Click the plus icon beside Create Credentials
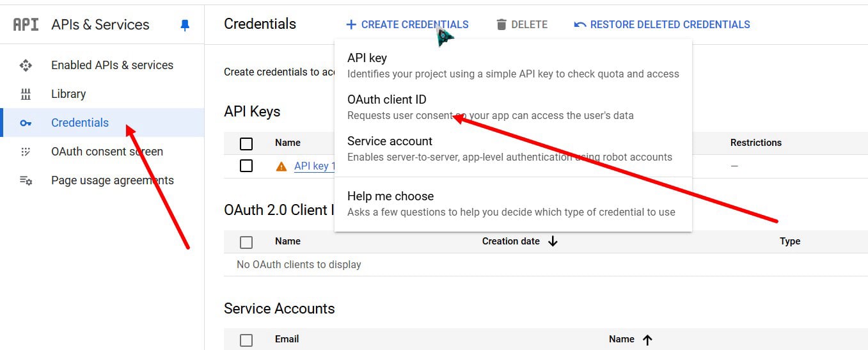The height and width of the screenshot is (350, 868). click(x=351, y=25)
